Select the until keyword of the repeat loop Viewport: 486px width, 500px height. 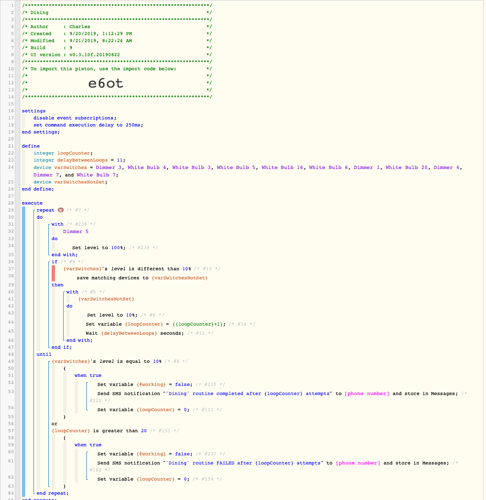44,354
